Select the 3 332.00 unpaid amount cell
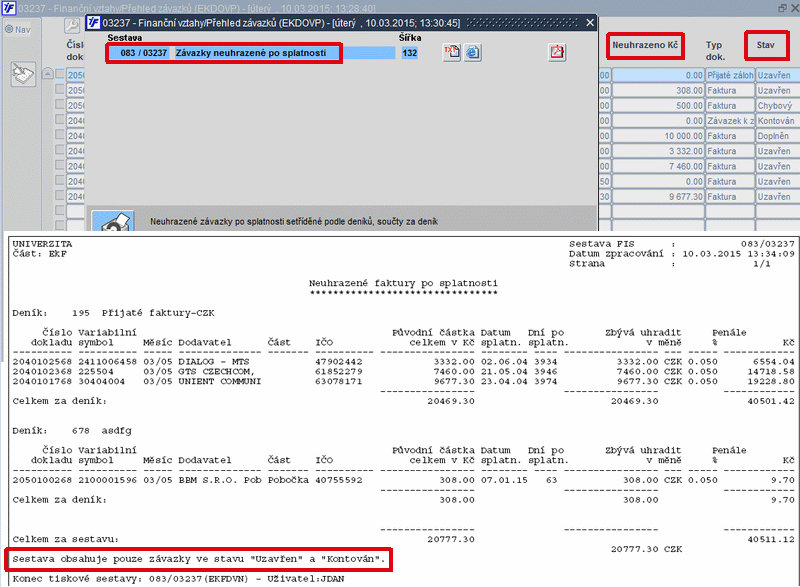800x587 pixels. pos(658,151)
